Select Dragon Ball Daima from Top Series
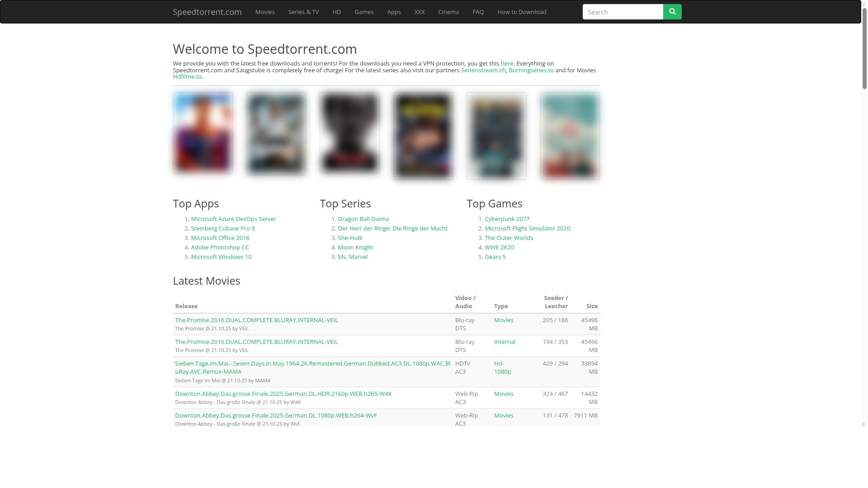 tap(363, 219)
